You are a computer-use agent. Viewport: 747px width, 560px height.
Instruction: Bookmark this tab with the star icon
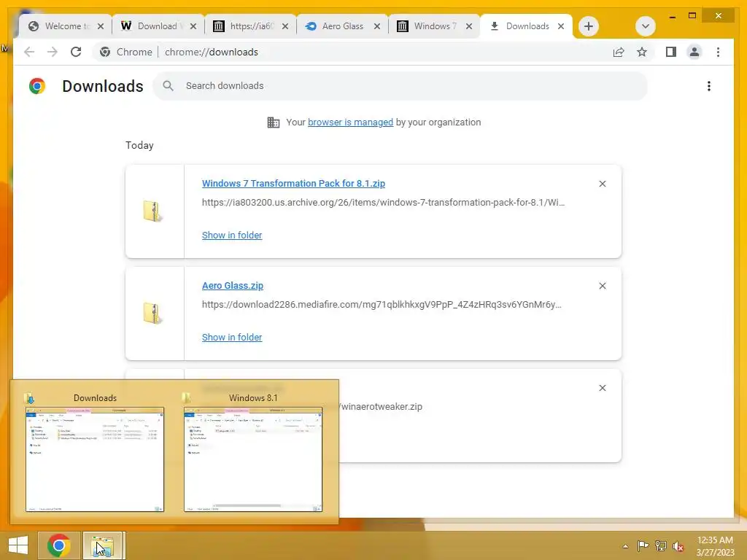click(x=642, y=52)
